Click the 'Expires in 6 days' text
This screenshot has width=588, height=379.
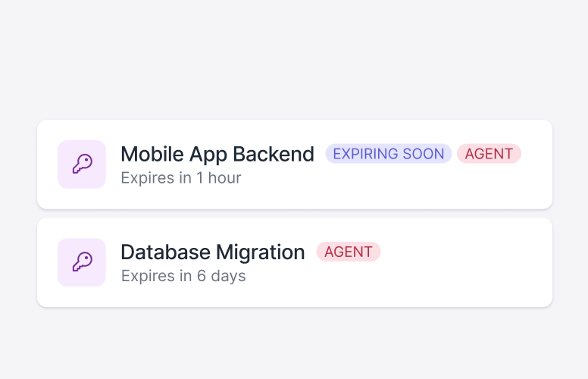pos(183,276)
